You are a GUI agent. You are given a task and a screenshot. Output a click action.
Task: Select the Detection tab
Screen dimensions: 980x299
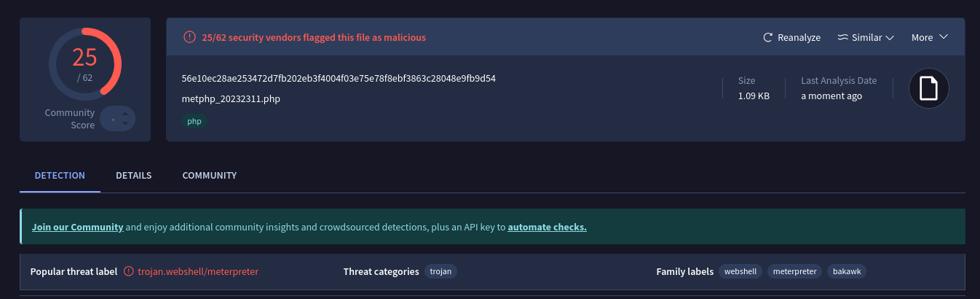pyautogui.click(x=60, y=176)
